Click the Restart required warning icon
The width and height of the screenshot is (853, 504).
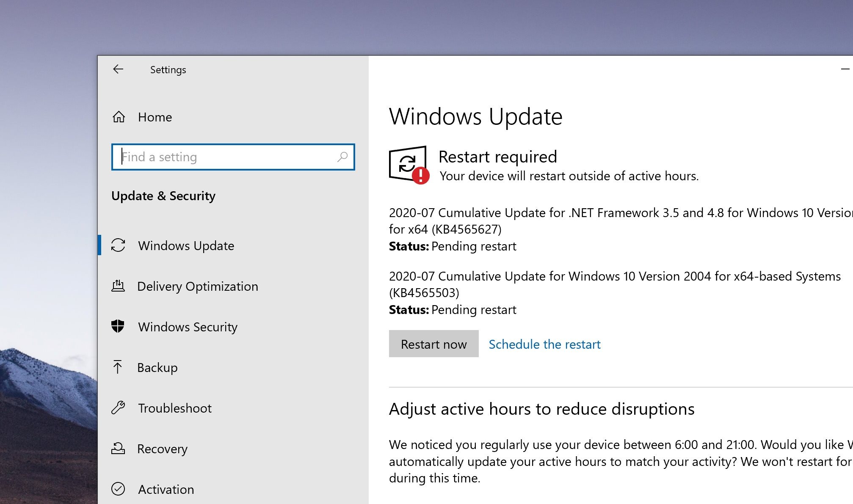[x=407, y=163]
